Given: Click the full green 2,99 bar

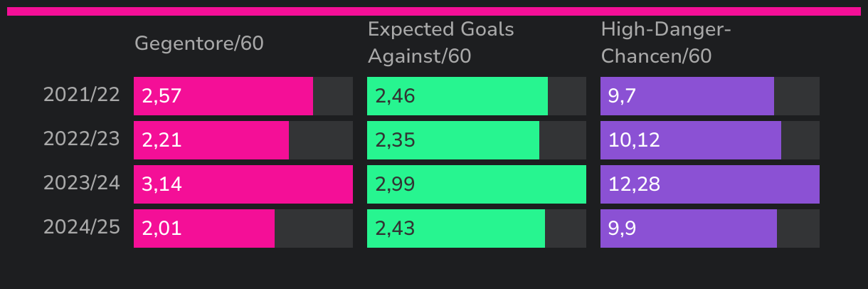Looking at the screenshot, I should tap(477, 184).
